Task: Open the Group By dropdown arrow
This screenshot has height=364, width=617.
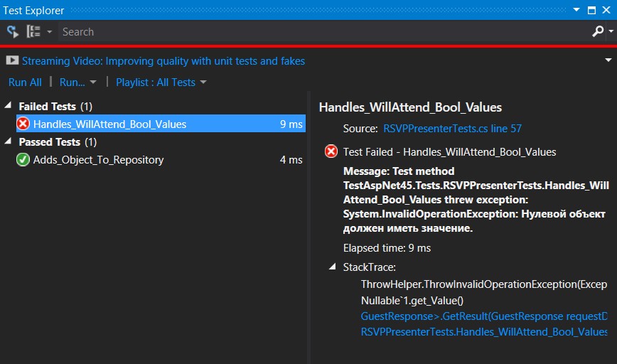Action: click(49, 31)
